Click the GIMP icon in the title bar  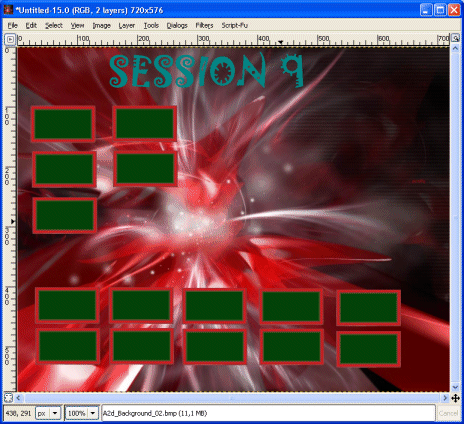(x=8, y=10)
